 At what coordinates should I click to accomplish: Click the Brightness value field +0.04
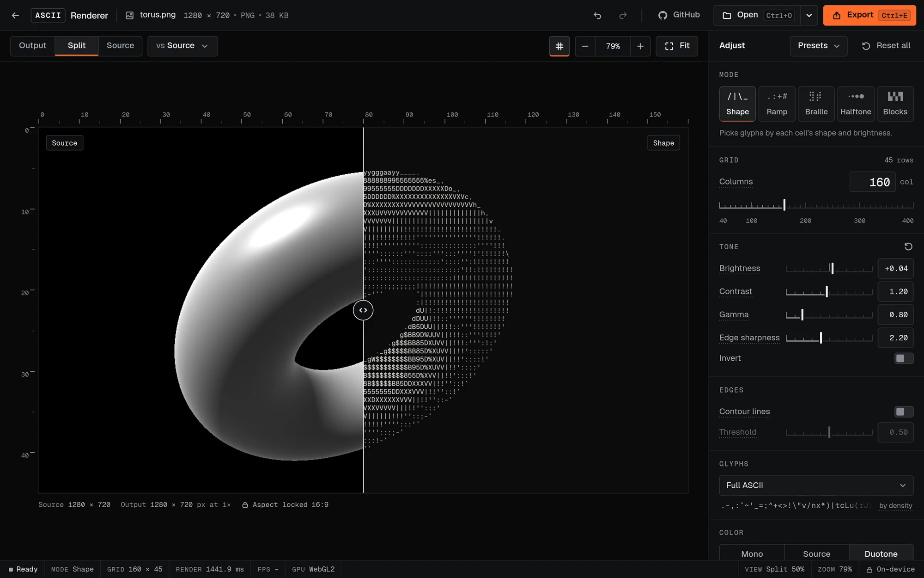pyautogui.click(x=895, y=268)
